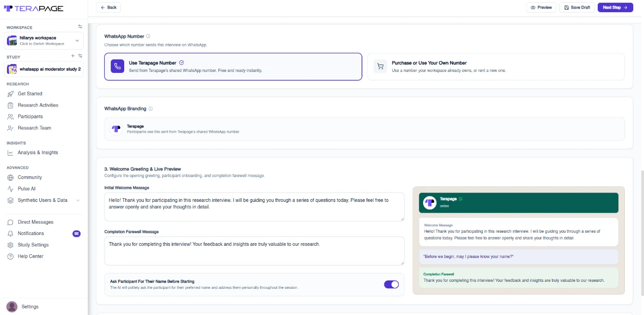Click the Back button
This screenshot has height=315, width=644.
[x=108, y=7]
